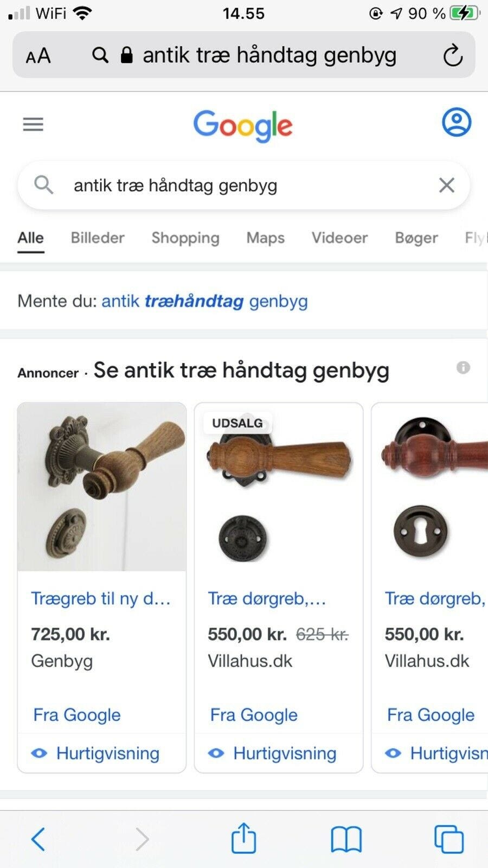This screenshot has height=868, width=488.
Task: Clear the search text with X
Action: coord(447,186)
